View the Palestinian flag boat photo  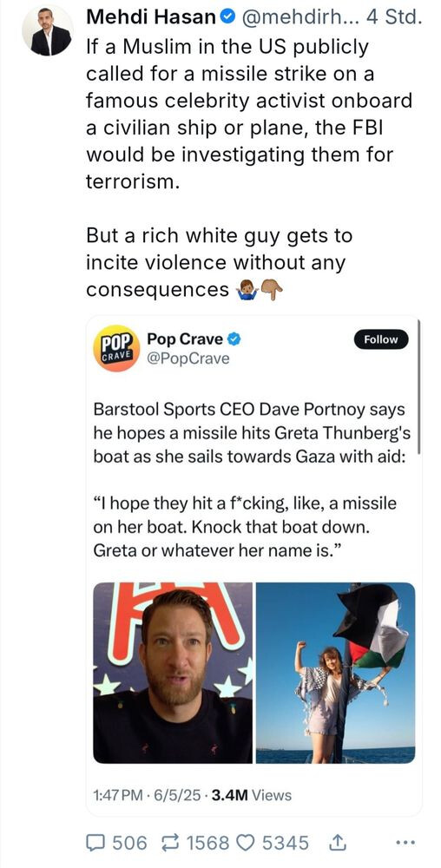[x=335, y=673]
